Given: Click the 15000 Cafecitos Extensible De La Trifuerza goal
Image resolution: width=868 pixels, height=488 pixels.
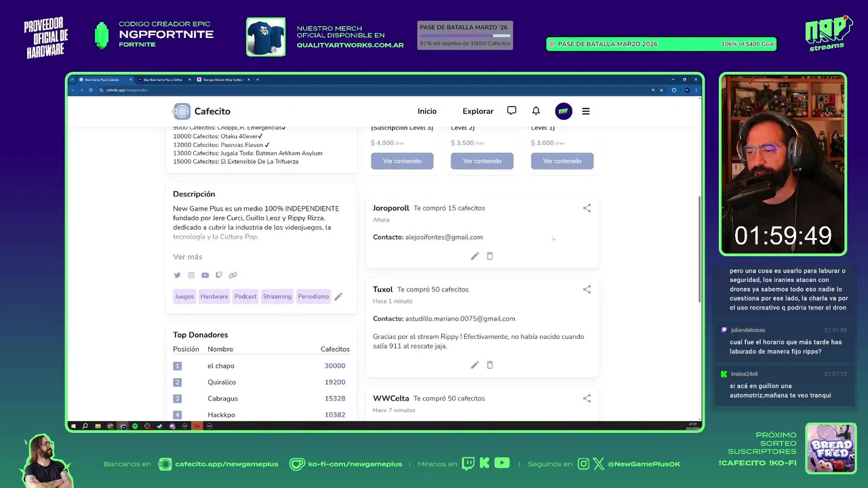Looking at the screenshot, I should (x=235, y=161).
